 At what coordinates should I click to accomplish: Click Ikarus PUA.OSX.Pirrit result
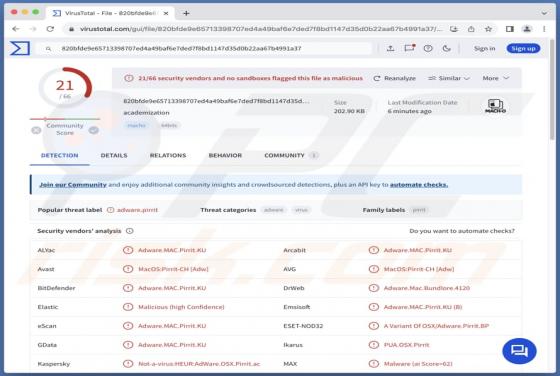point(406,345)
